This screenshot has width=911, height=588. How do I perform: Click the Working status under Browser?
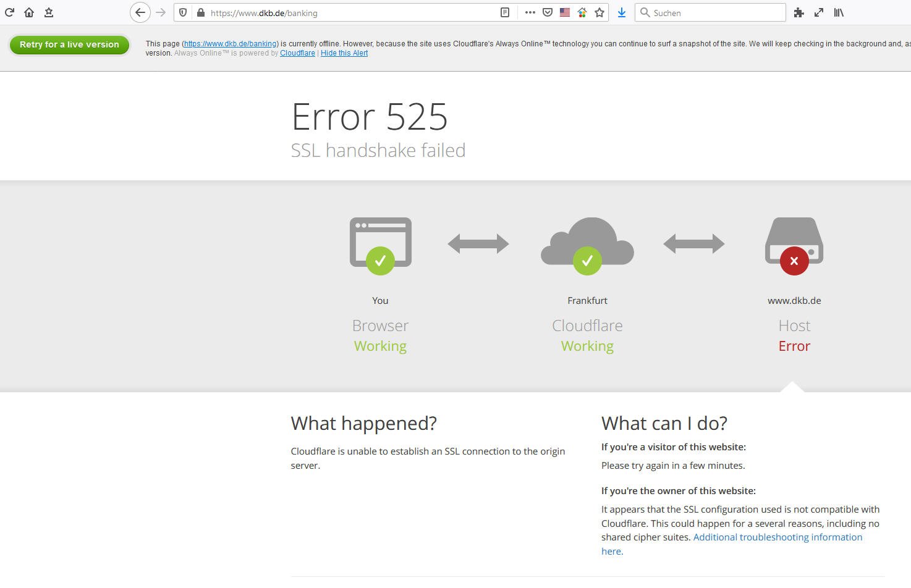coord(380,346)
